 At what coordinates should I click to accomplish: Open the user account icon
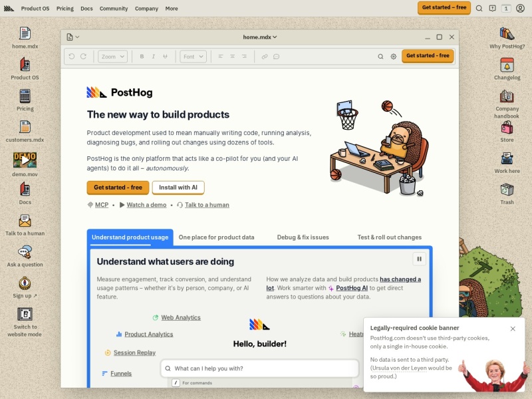tap(520, 9)
